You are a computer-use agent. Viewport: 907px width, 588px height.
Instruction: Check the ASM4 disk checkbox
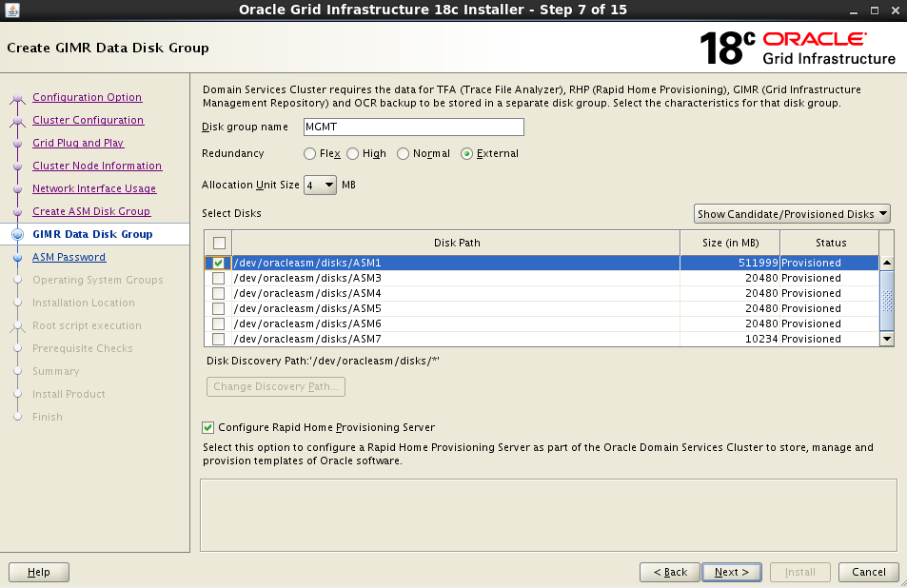tap(218, 293)
